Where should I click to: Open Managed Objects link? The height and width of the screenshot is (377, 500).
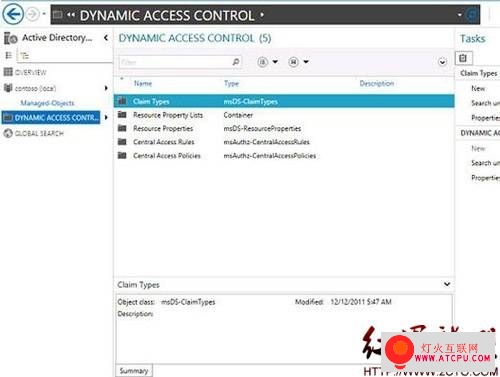[x=47, y=103]
